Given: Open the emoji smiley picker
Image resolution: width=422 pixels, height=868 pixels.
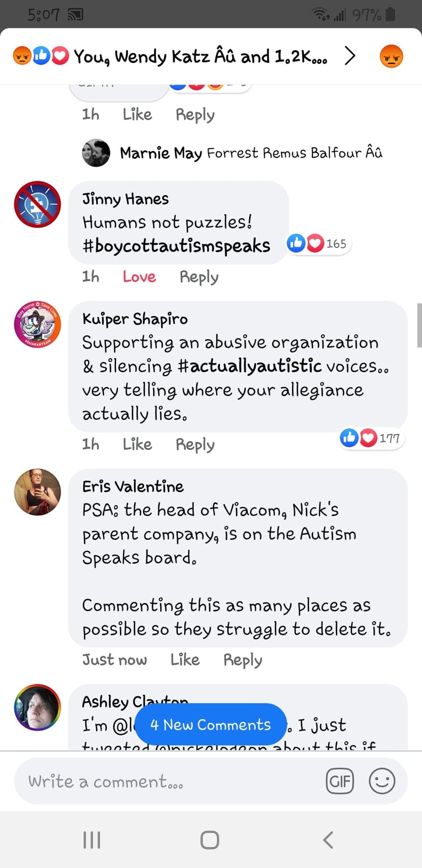Looking at the screenshot, I should 382,781.
